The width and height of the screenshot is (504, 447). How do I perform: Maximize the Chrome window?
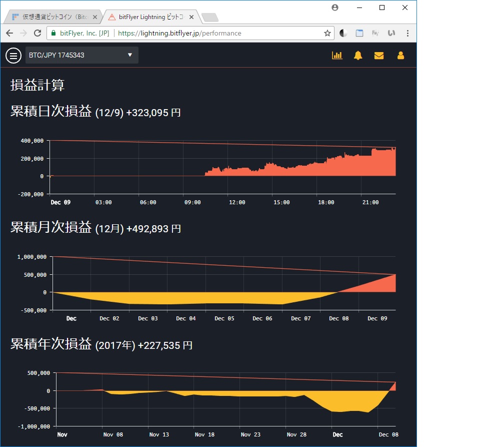coord(382,8)
